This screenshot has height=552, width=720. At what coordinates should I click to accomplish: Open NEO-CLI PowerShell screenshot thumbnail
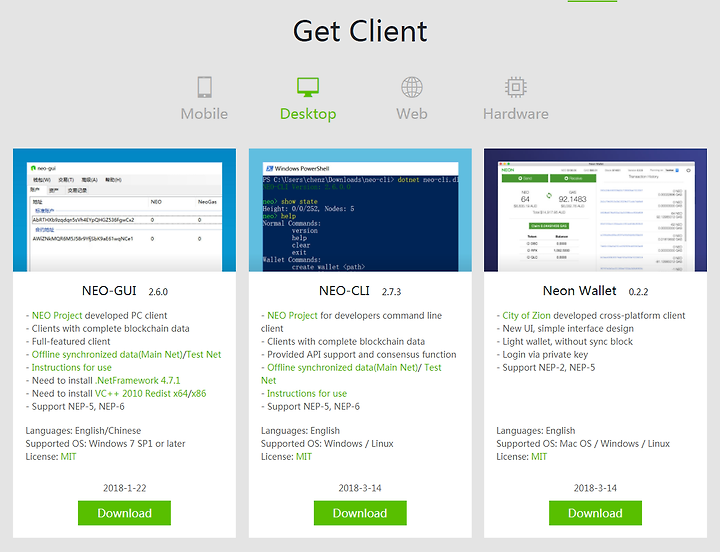click(360, 210)
